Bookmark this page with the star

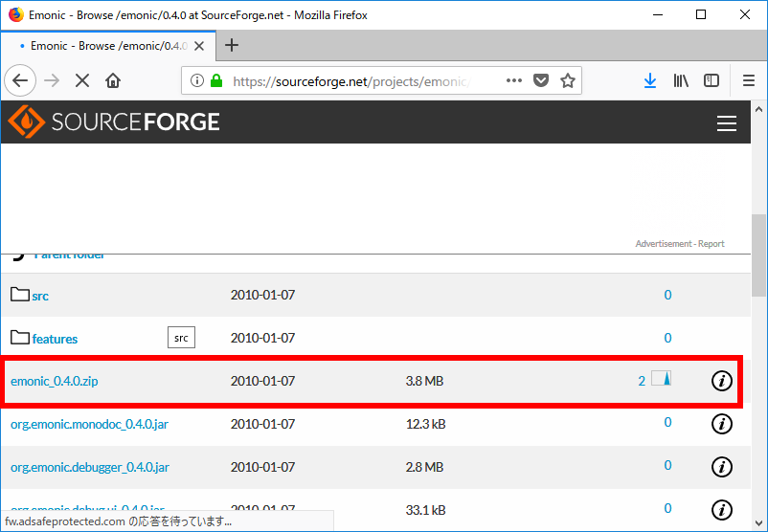(x=568, y=80)
